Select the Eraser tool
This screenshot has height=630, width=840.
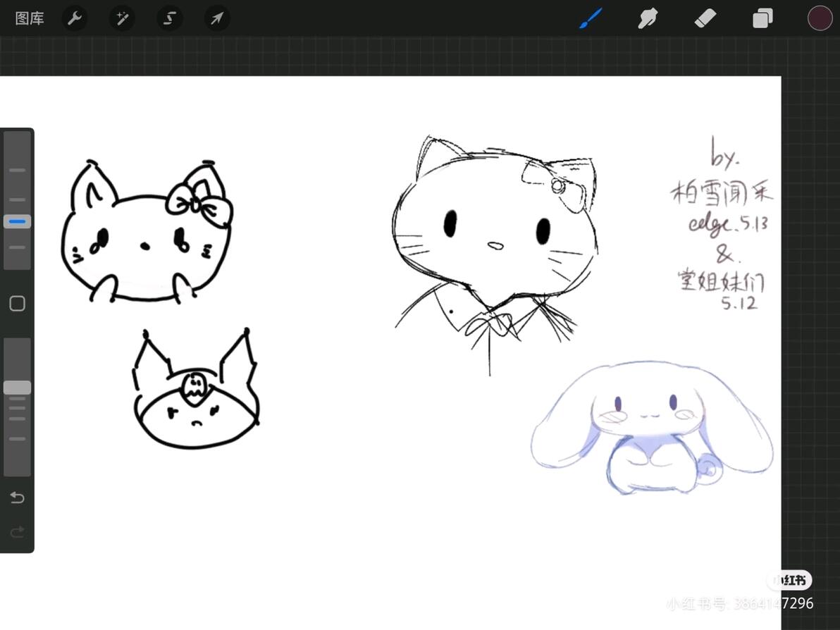(705, 19)
